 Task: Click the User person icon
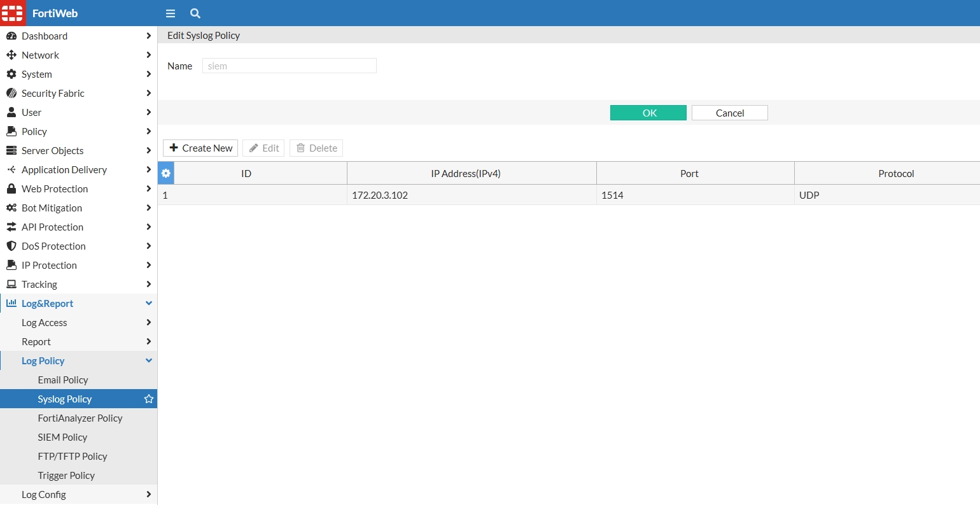coord(11,113)
